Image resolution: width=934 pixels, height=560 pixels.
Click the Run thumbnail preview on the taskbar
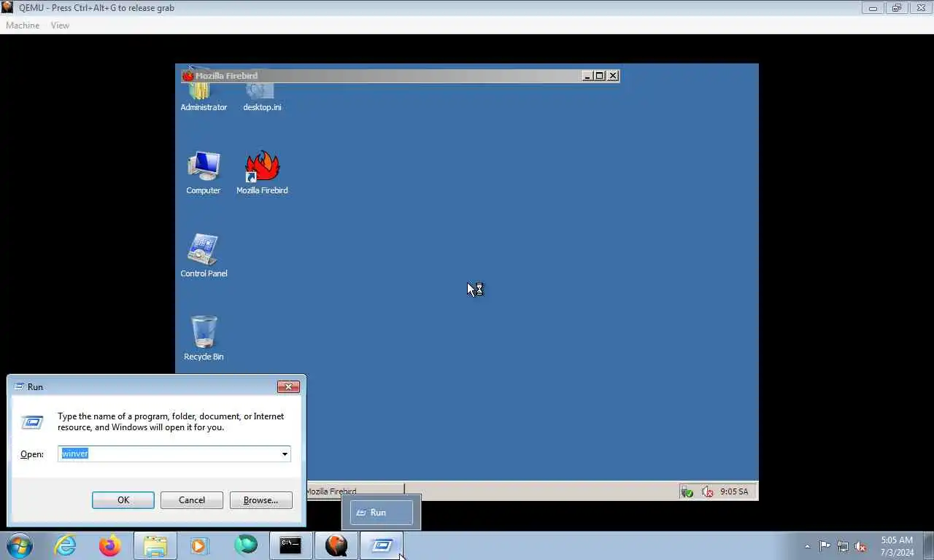tap(381, 513)
